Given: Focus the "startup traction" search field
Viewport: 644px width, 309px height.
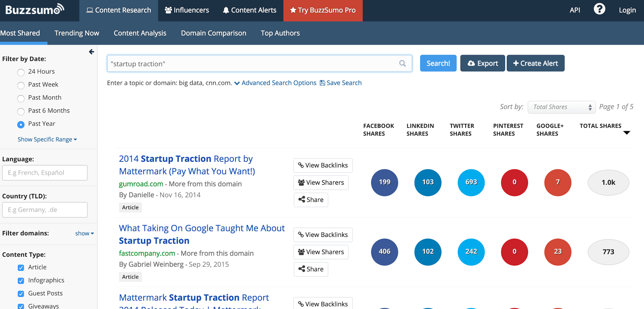Looking at the screenshot, I should pos(260,64).
